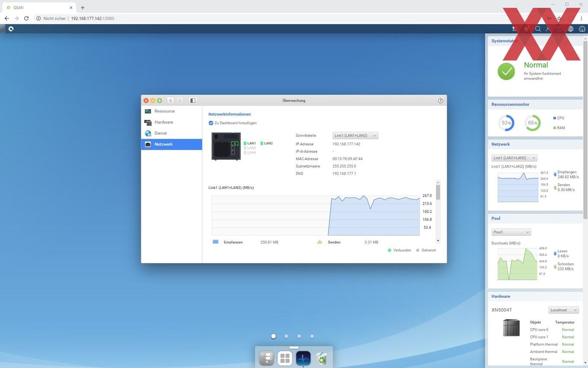Close the QSAN browser tab
The image size is (588, 368).
(71, 7)
